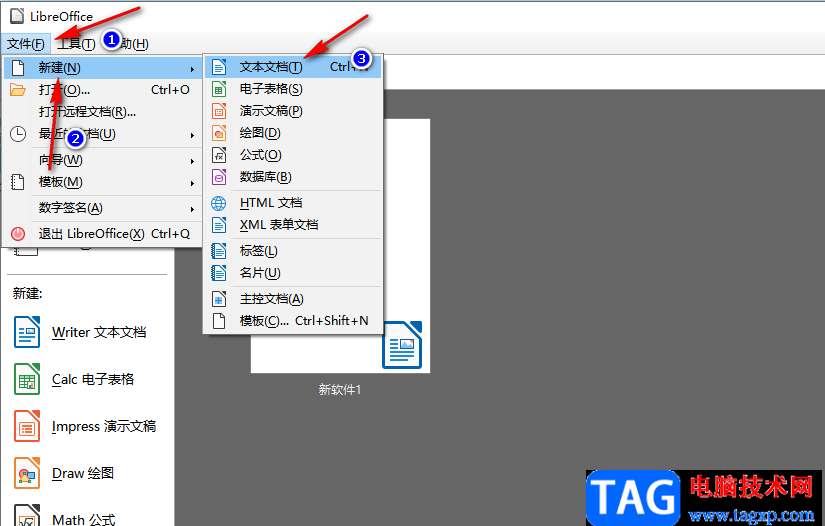Choose 打开(O)... menu entry
This screenshot has width=825, height=526.
point(103,90)
